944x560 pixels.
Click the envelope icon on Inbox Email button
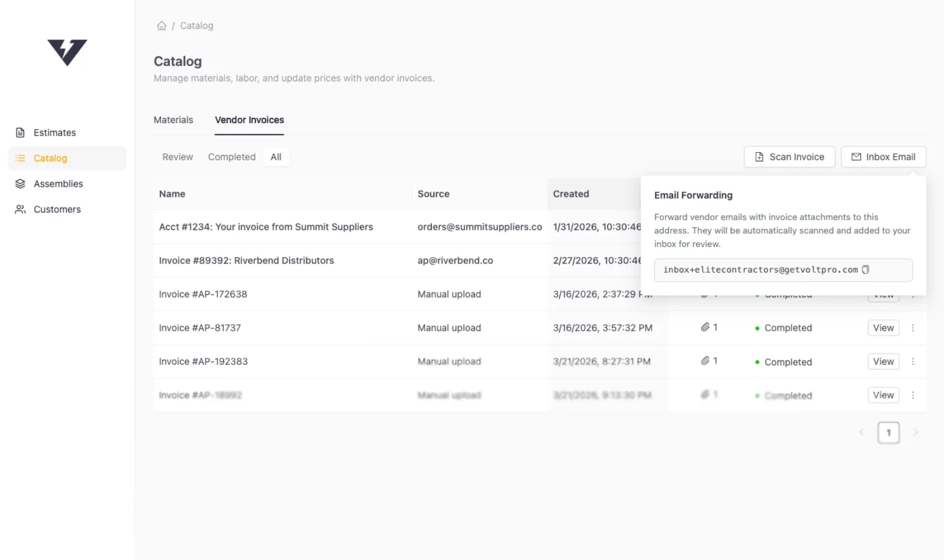[857, 157]
